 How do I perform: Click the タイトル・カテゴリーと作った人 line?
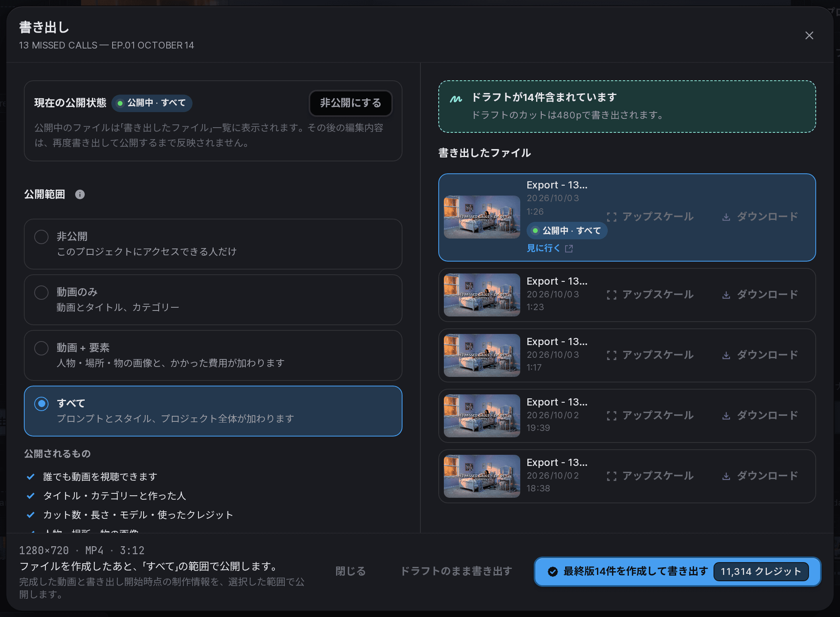(115, 496)
